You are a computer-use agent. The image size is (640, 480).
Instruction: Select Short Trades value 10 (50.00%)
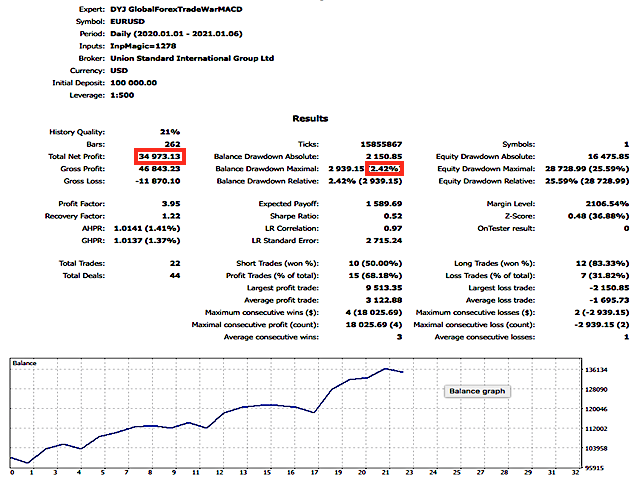coord(376,263)
